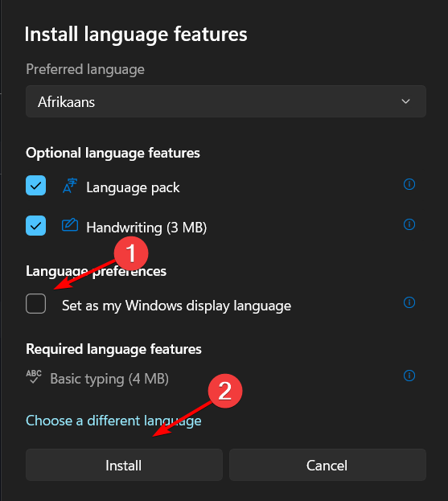Open info for Basic typing feature
Screen dimensions: 448x501
pyautogui.click(x=409, y=376)
